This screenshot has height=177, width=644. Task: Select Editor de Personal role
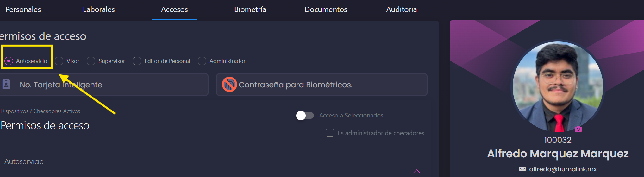[x=137, y=61]
